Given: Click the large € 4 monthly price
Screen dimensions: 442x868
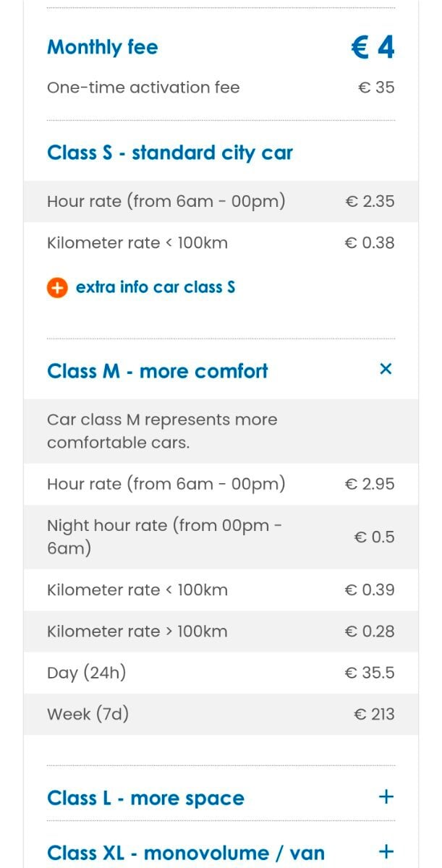Looking at the screenshot, I should coord(373,48).
